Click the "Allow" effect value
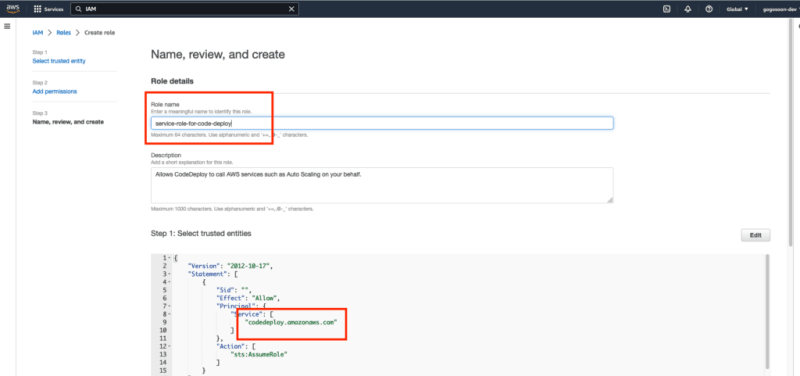The height and width of the screenshot is (376, 800). coord(264,298)
